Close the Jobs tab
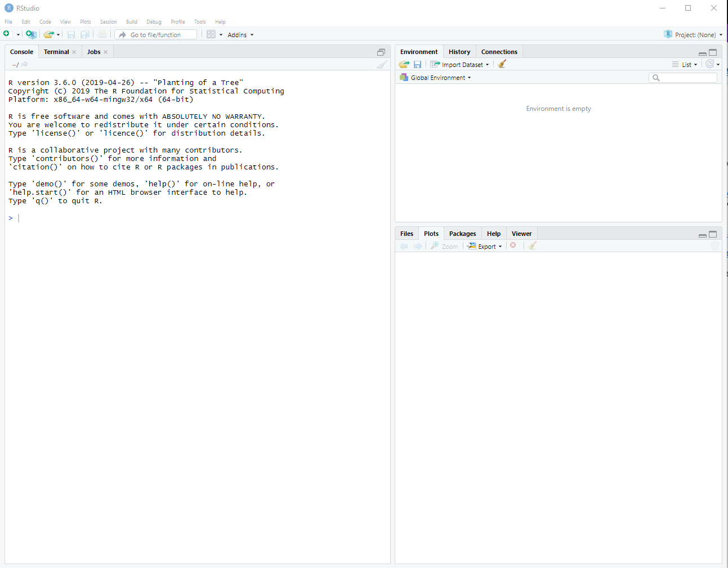The width and height of the screenshot is (728, 568). coord(105,52)
